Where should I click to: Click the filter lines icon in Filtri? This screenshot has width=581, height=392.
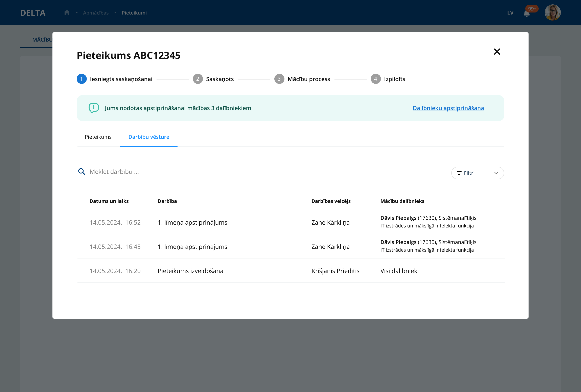click(459, 173)
